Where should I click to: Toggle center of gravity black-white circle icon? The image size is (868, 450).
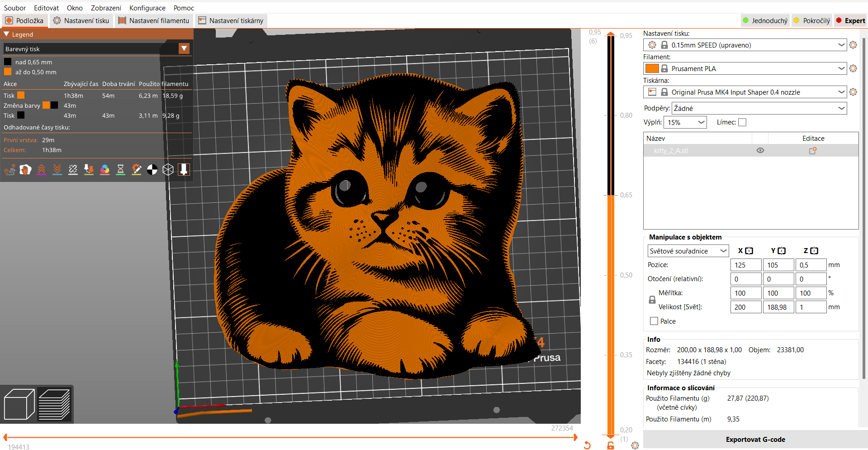[152, 170]
